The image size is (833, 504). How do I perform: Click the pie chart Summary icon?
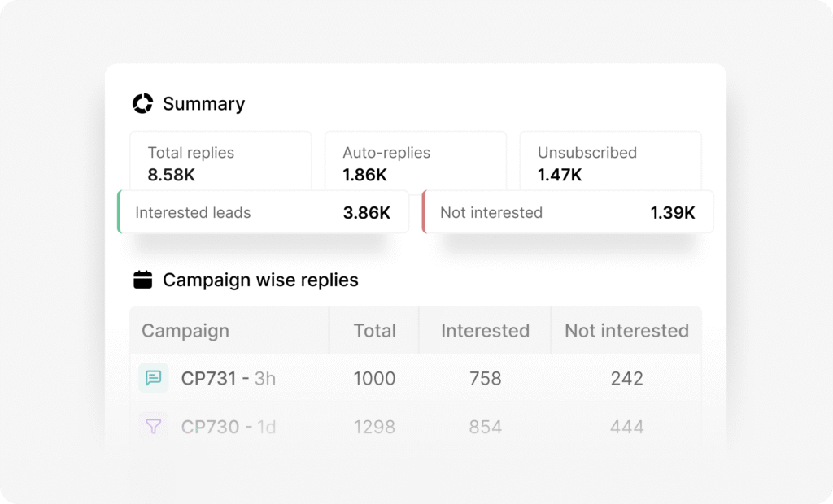(143, 103)
